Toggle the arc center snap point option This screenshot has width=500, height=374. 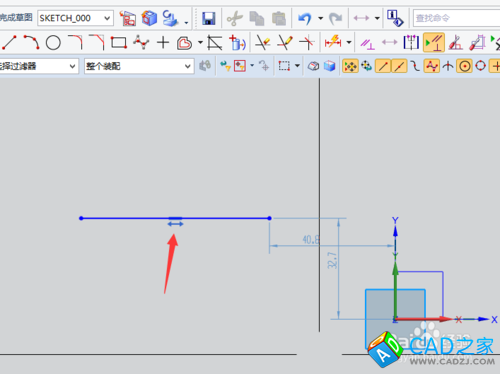[464, 66]
